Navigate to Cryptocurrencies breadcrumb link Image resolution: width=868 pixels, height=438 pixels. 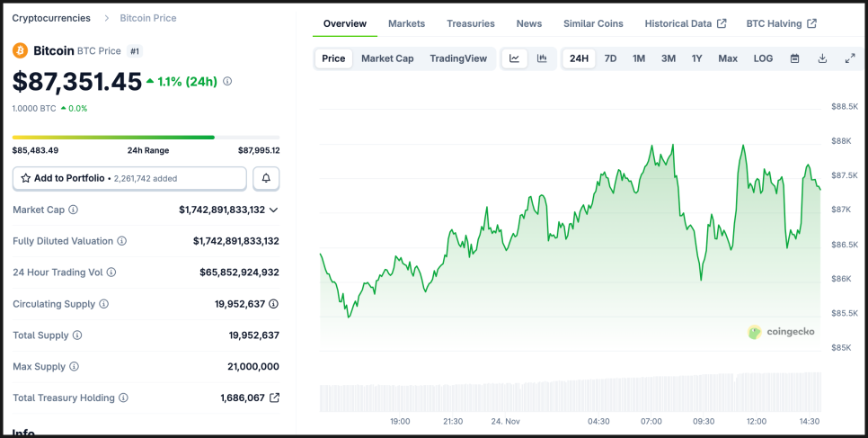pos(51,18)
